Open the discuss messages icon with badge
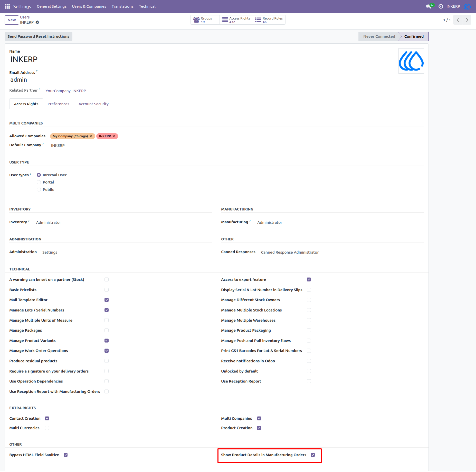 coord(430,6)
